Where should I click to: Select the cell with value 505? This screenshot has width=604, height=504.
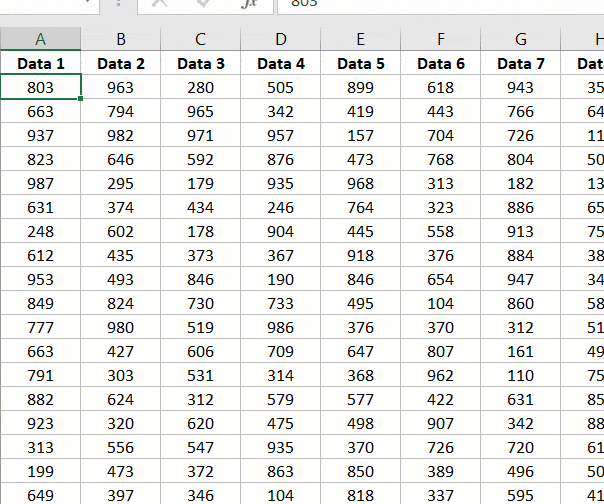click(280, 87)
